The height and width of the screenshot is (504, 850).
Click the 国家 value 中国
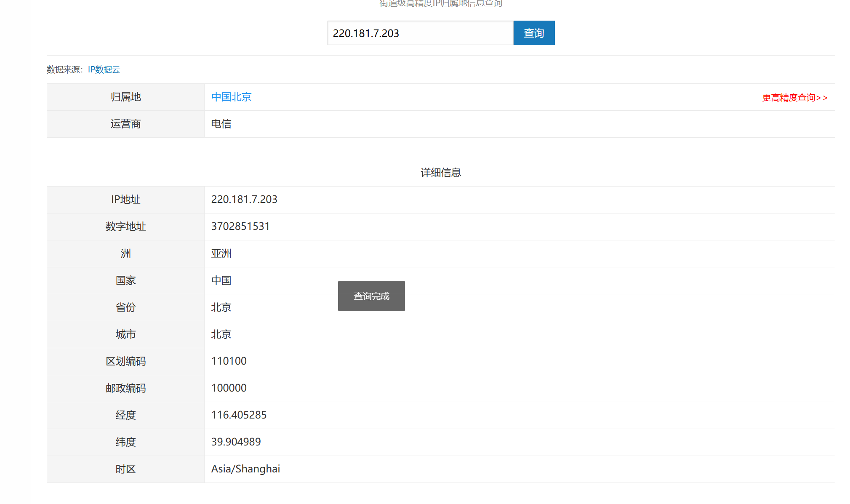(x=221, y=280)
